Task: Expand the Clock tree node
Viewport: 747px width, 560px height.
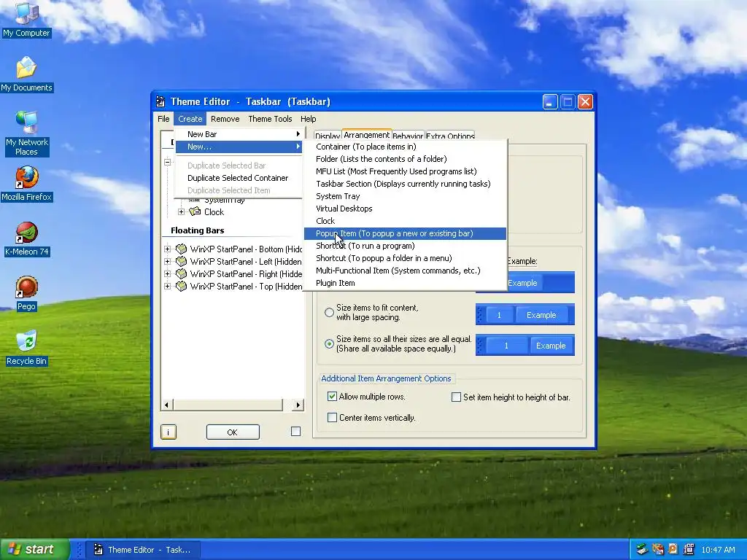Action: 181,211
